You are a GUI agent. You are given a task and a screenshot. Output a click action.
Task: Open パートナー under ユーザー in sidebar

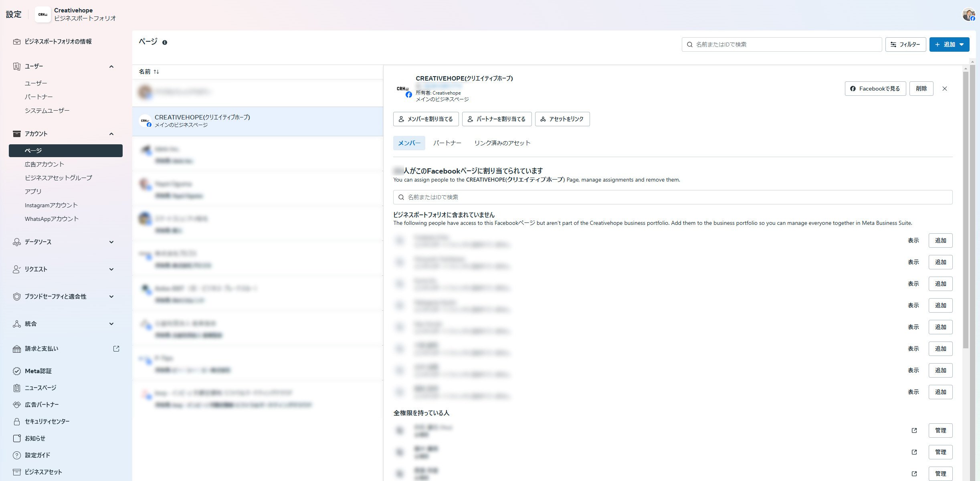(x=38, y=97)
